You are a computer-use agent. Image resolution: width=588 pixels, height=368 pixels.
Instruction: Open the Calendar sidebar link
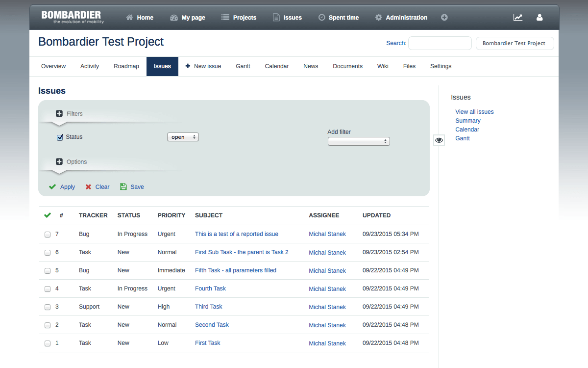click(x=467, y=130)
